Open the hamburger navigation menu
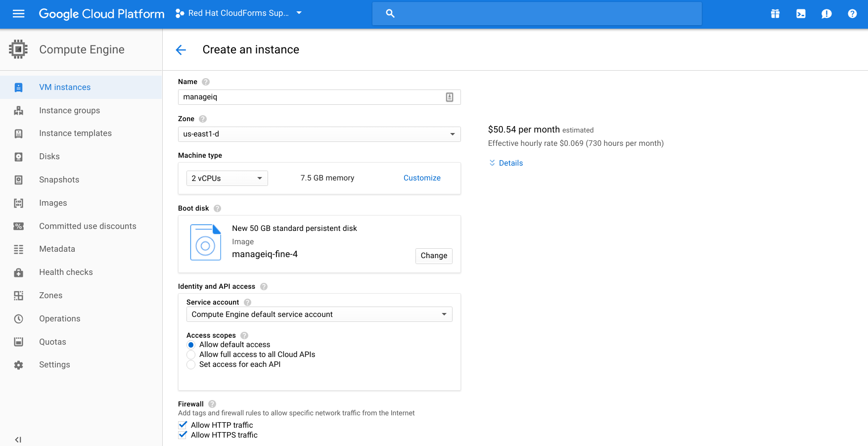The height and width of the screenshot is (446, 868). [x=18, y=14]
